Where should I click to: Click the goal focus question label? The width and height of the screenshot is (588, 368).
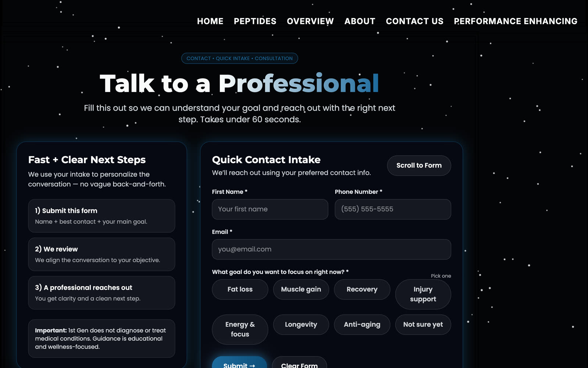(280, 272)
